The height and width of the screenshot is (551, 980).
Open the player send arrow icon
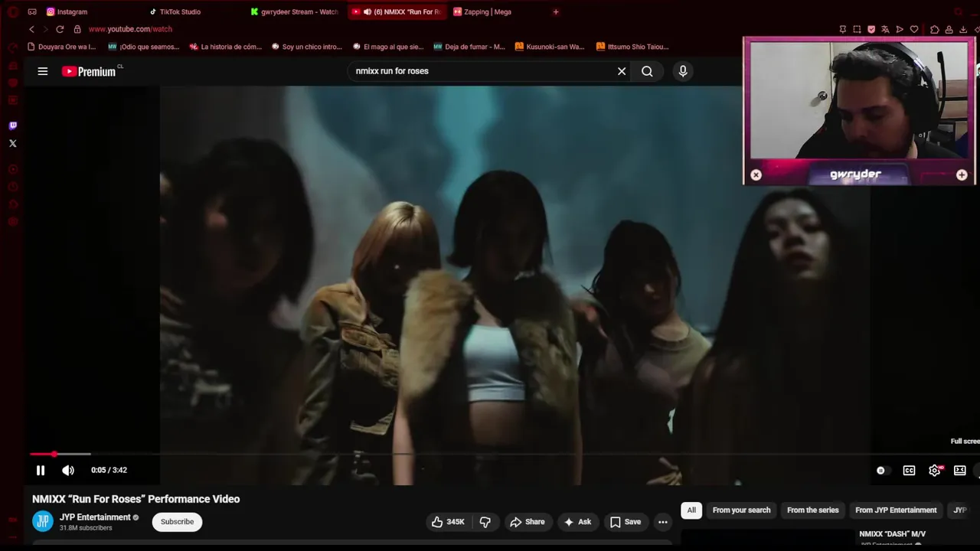click(x=900, y=29)
